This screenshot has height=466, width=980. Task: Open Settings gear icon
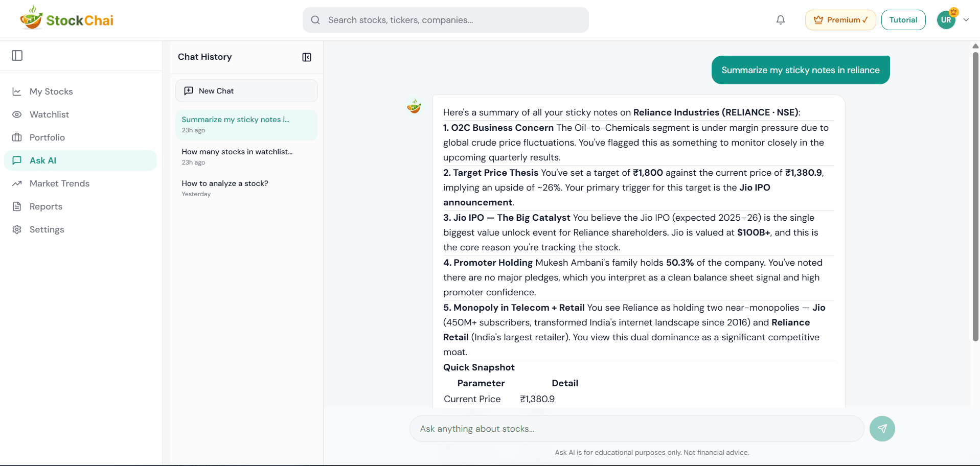point(17,229)
